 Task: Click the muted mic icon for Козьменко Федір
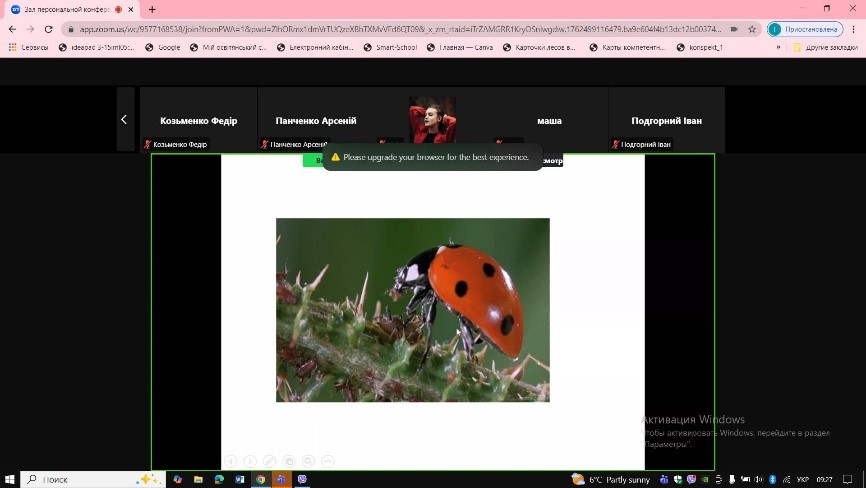tap(148, 145)
